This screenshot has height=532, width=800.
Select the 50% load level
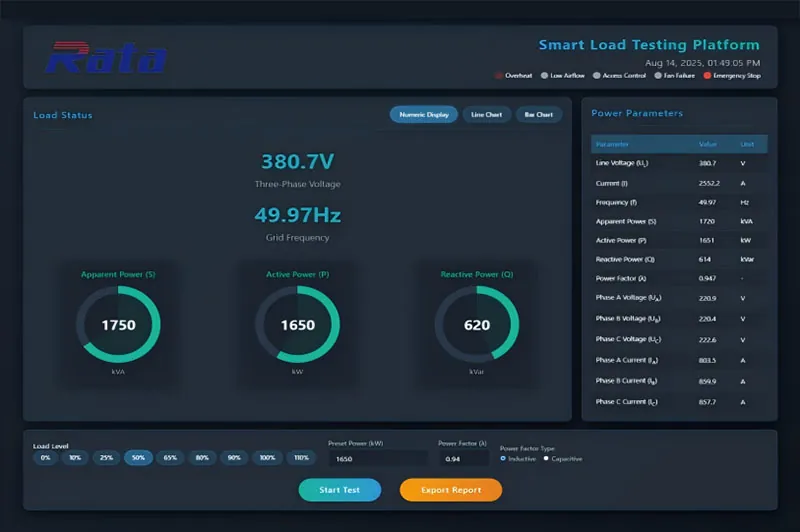point(138,458)
